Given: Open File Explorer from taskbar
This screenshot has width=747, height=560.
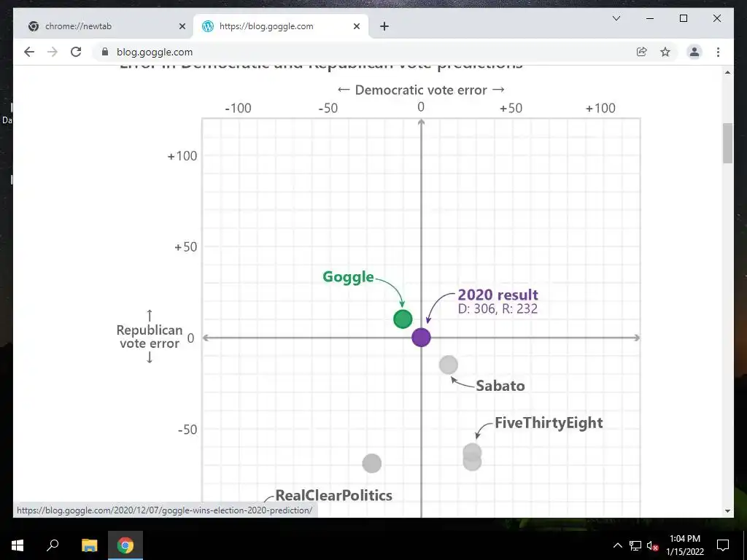Looking at the screenshot, I should (x=89, y=545).
